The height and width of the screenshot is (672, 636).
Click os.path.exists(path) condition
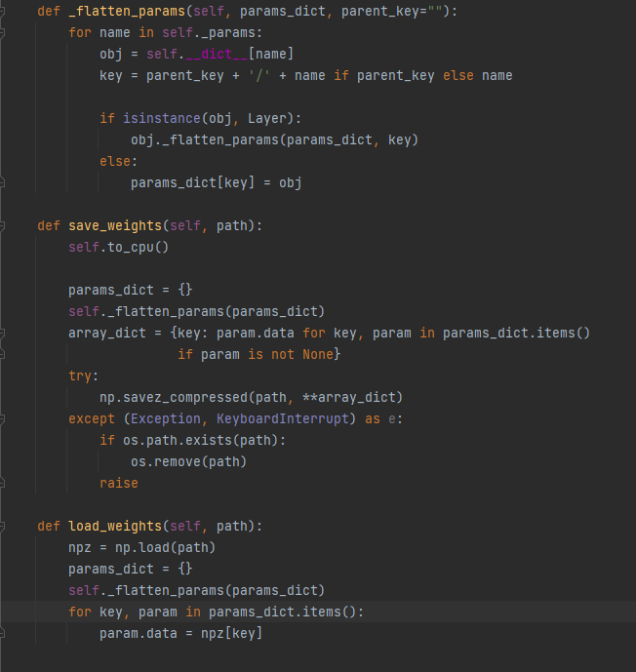pyautogui.click(x=201, y=440)
